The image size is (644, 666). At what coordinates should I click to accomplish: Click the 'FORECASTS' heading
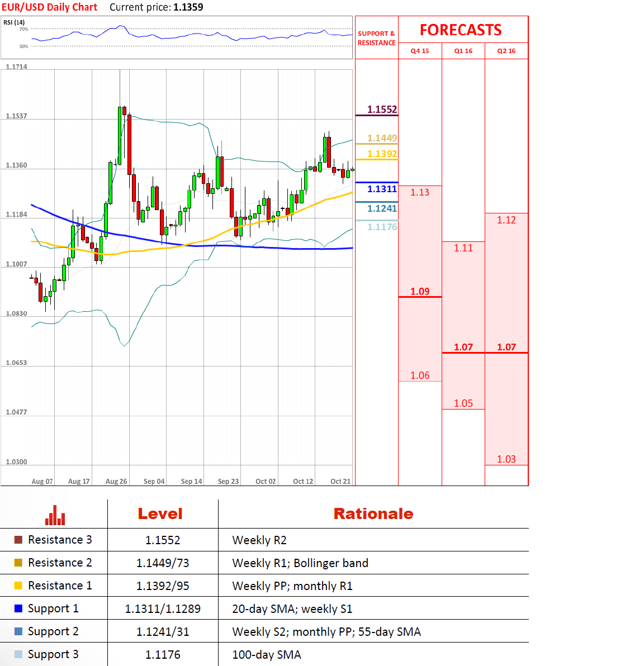(461, 30)
